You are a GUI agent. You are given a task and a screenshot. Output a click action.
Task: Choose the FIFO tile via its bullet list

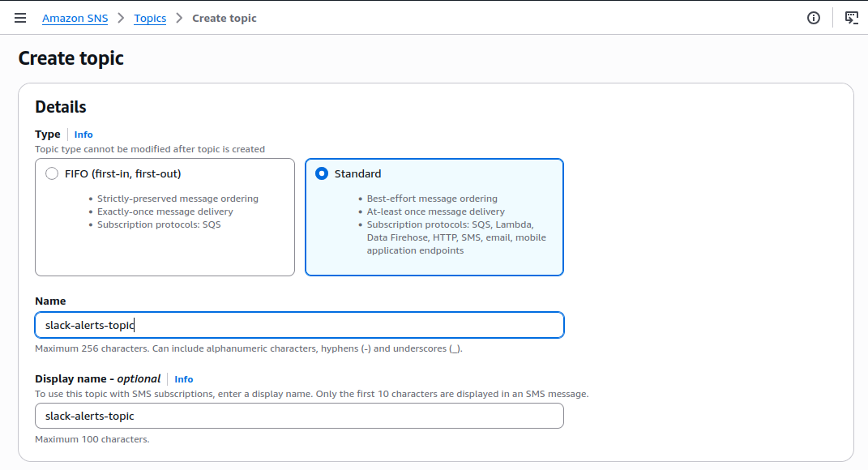tap(173, 211)
